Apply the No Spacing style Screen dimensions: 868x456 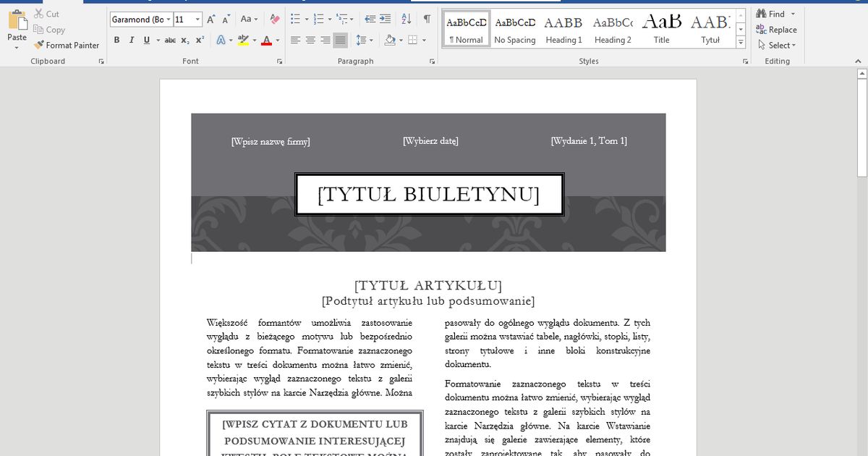pos(514,29)
